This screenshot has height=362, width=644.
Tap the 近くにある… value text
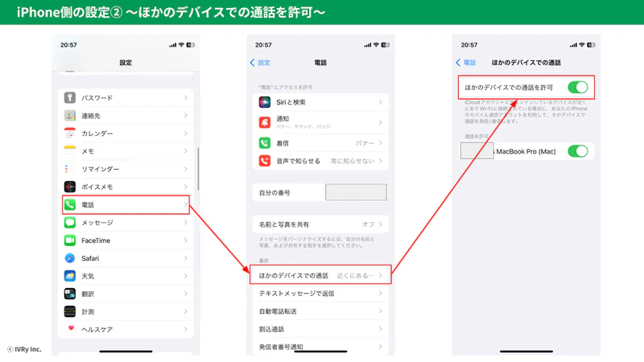(356, 275)
